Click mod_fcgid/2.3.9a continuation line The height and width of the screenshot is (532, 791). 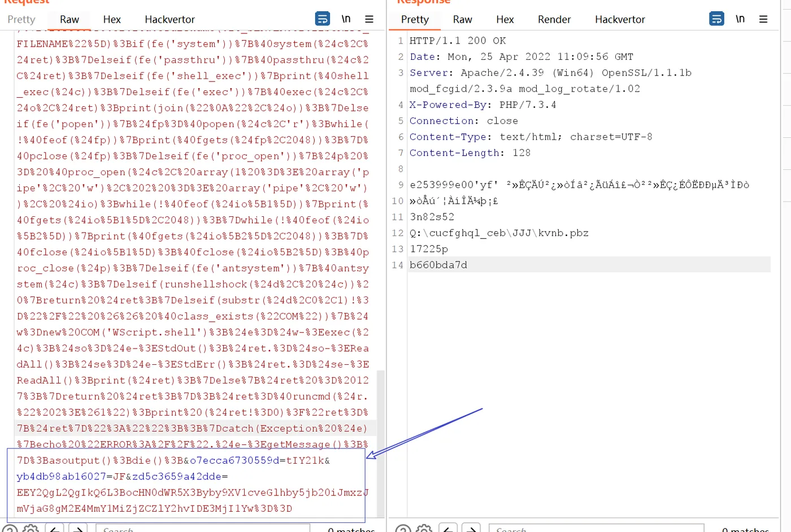[525, 89]
